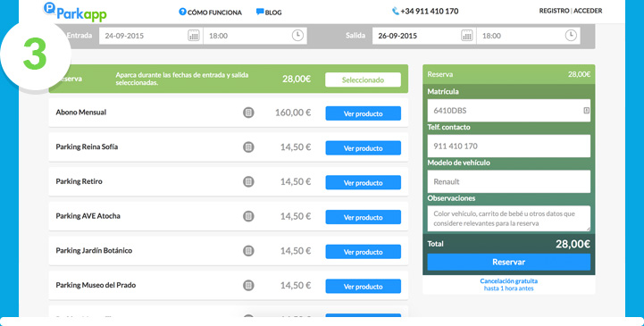The width and height of the screenshot is (644, 326).
Task: Click the Matrícula input field
Action: (508, 111)
